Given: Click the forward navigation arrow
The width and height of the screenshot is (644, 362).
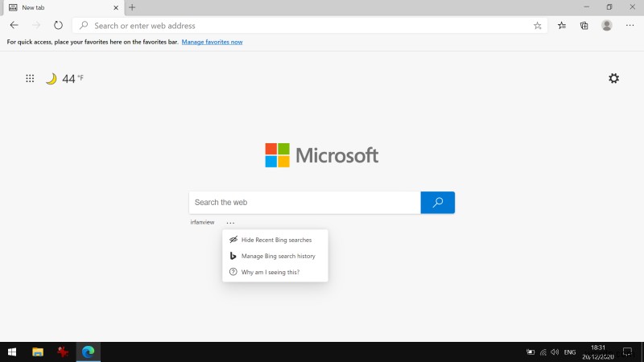Looking at the screenshot, I should tap(36, 26).
